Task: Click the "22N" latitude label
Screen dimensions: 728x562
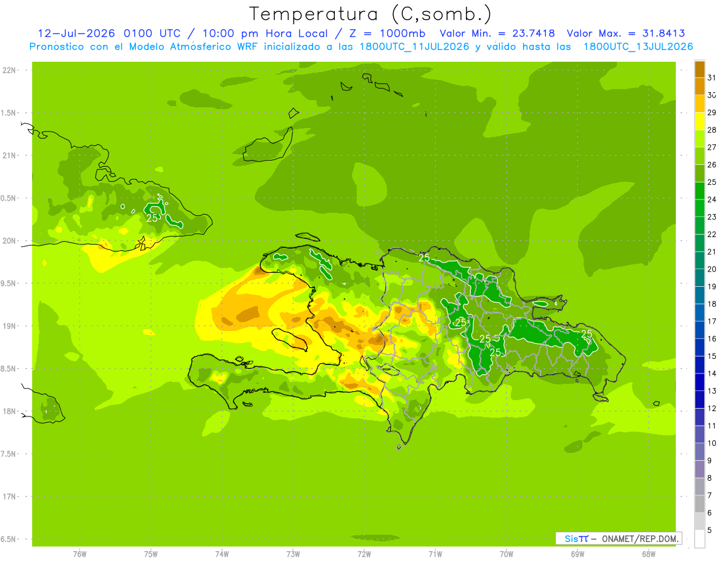Action: coord(9,70)
